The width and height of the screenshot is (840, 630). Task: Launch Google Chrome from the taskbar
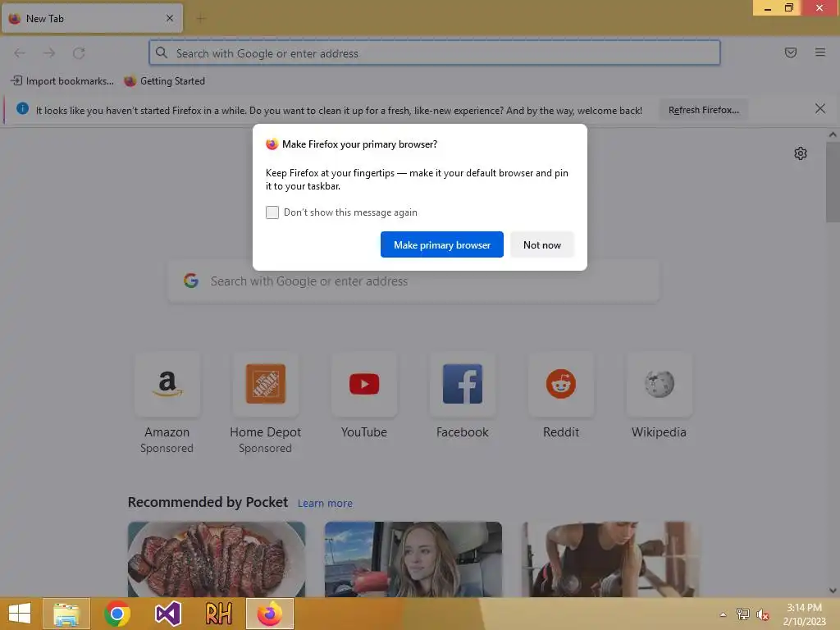(x=117, y=614)
